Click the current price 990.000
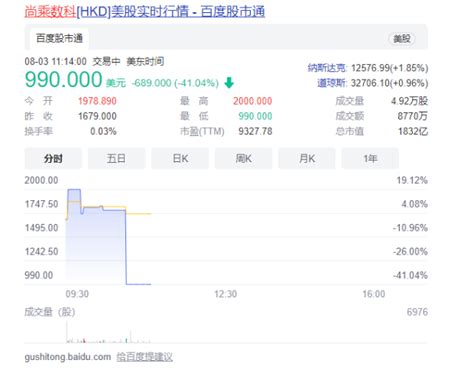Screen dimensions: 474x373 click(x=63, y=80)
